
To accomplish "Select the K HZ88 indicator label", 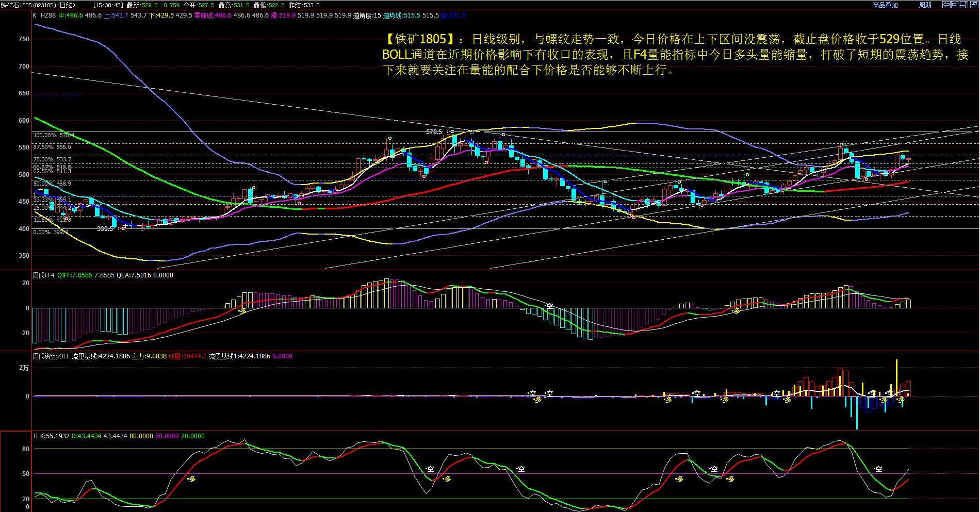I will pyautogui.click(x=44, y=15).
